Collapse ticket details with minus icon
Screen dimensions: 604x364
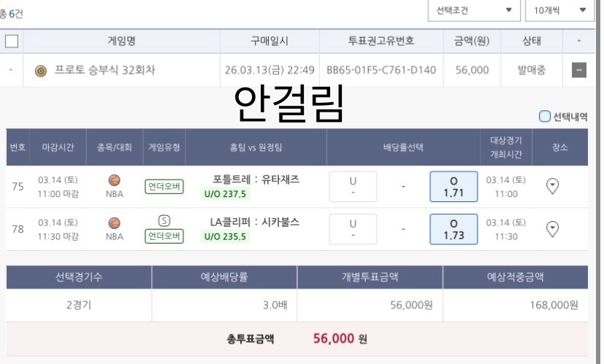578,71
